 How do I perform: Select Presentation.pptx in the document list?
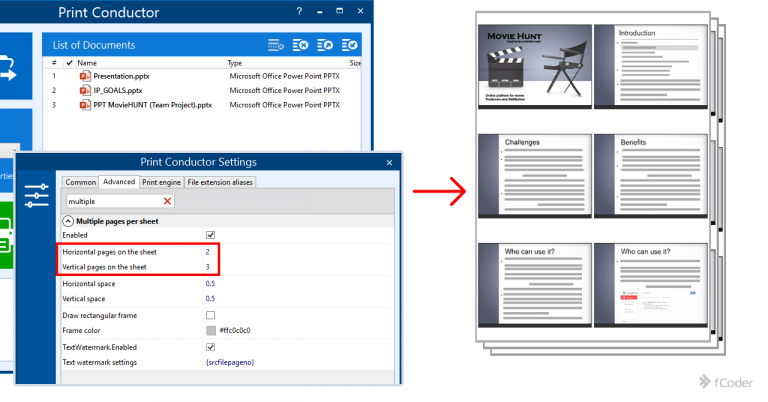click(121, 76)
